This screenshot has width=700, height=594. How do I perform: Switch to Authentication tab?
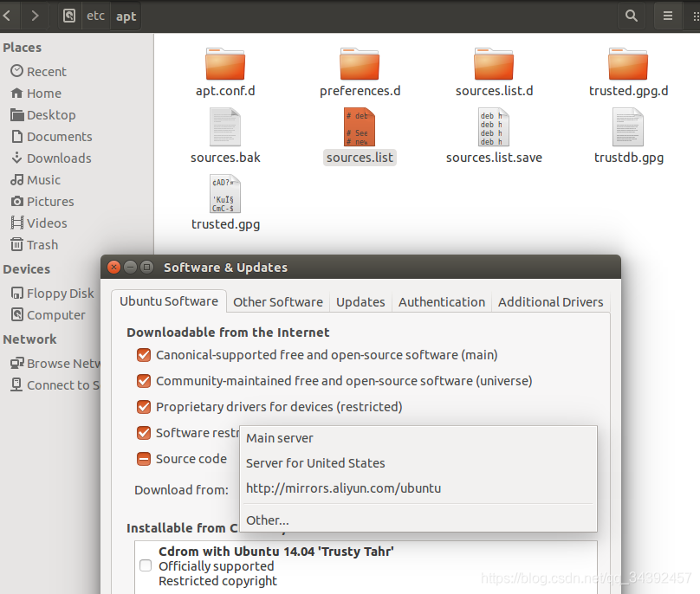click(x=442, y=302)
